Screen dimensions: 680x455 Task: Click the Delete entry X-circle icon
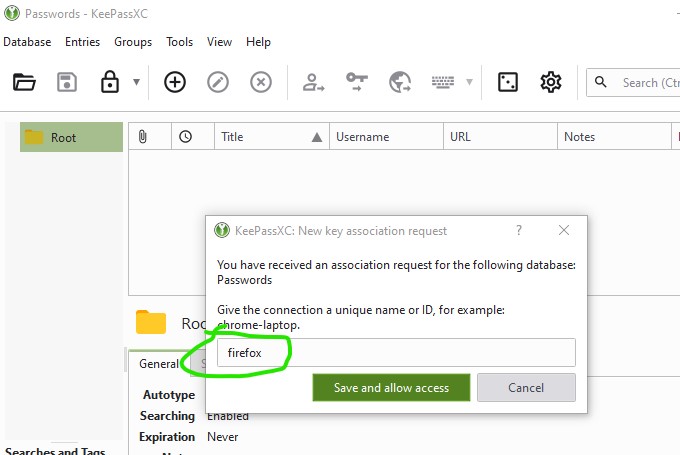pos(261,82)
